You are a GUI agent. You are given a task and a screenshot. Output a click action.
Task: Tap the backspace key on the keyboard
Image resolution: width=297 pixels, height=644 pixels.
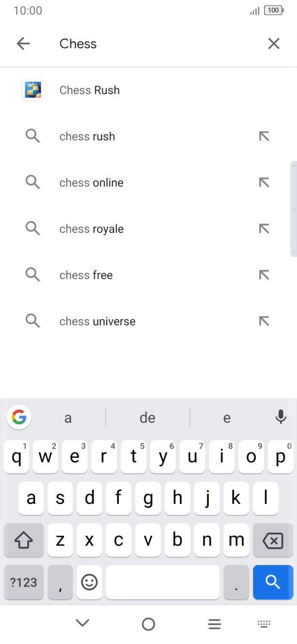coord(273,540)
